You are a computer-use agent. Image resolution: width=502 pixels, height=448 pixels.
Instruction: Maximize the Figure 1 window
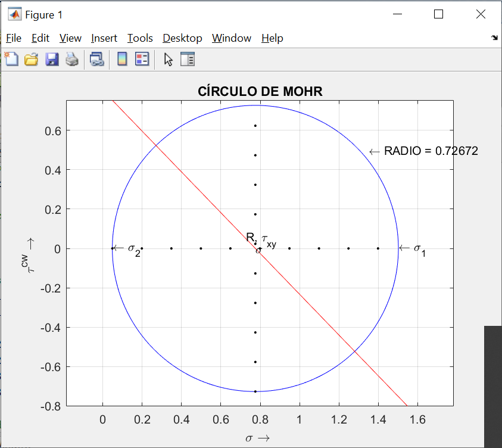[438, 14]
